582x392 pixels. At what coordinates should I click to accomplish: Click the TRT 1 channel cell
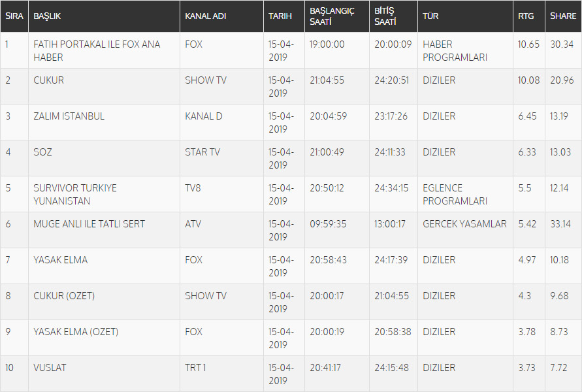(195, 368)
